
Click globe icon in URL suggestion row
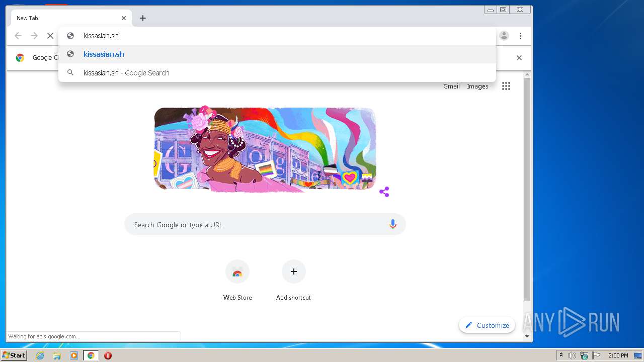pos(71,54)
